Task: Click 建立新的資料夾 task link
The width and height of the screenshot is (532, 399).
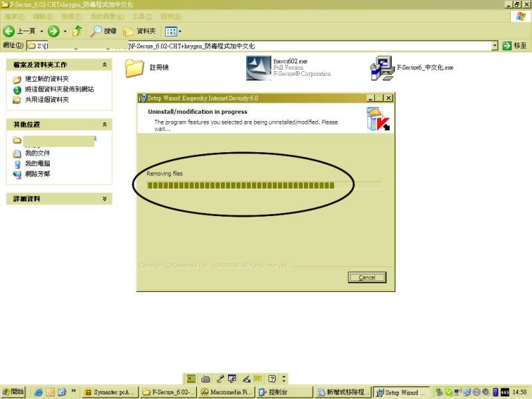Action: click(x=47, y=79)
